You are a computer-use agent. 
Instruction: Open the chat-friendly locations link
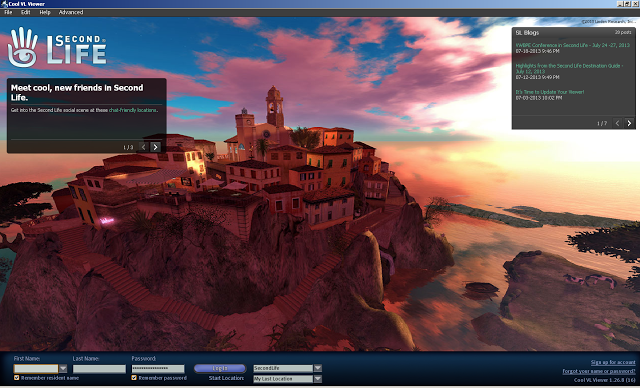click(x=133, y=110)
